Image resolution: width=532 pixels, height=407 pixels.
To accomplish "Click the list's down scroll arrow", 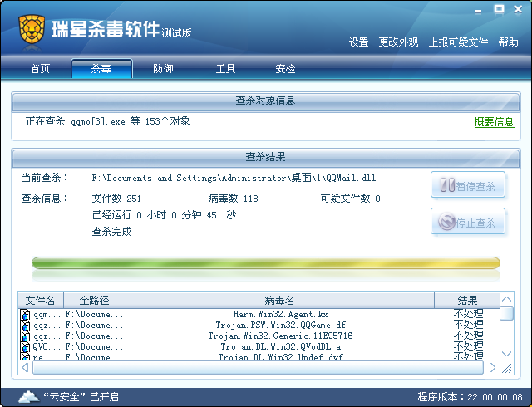I will point(506,353).
